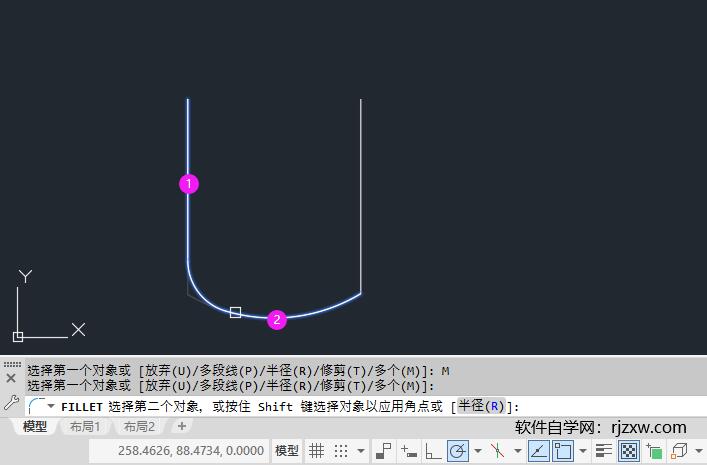
Task: Click 3D object snap cube icon
Action: click(679, 451)
